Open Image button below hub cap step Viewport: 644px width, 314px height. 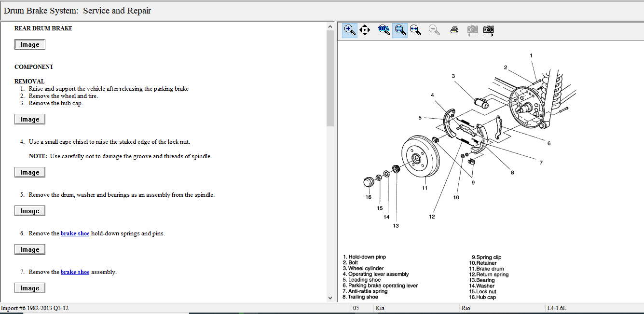coord(30,120)
